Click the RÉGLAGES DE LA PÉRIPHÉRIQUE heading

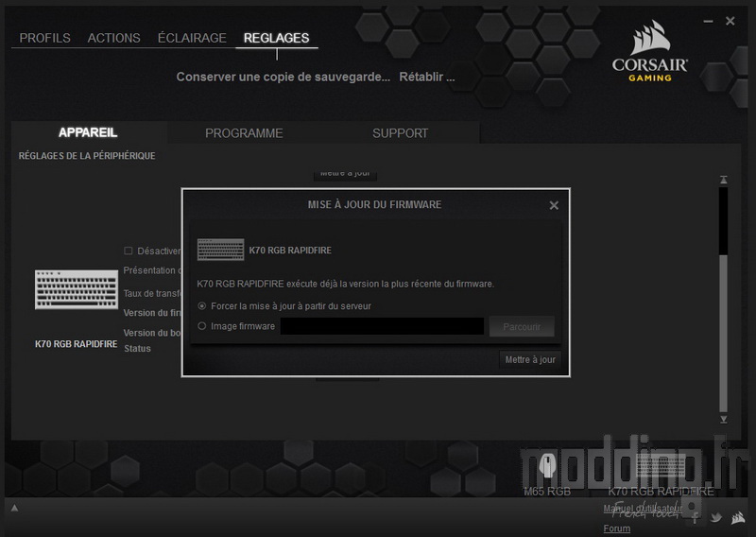pyautogui.click(x=87, y=156)
